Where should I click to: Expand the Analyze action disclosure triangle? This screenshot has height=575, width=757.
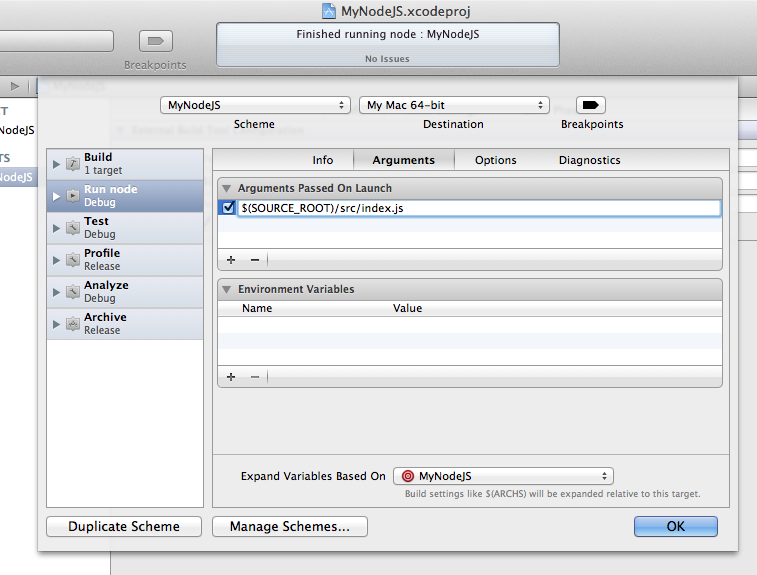coord(56,292)
